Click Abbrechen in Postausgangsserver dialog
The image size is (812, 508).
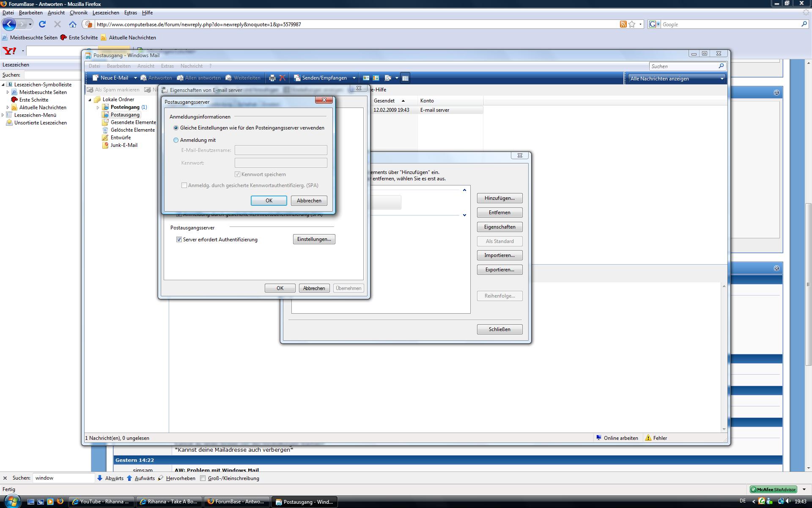pos(309,201)
